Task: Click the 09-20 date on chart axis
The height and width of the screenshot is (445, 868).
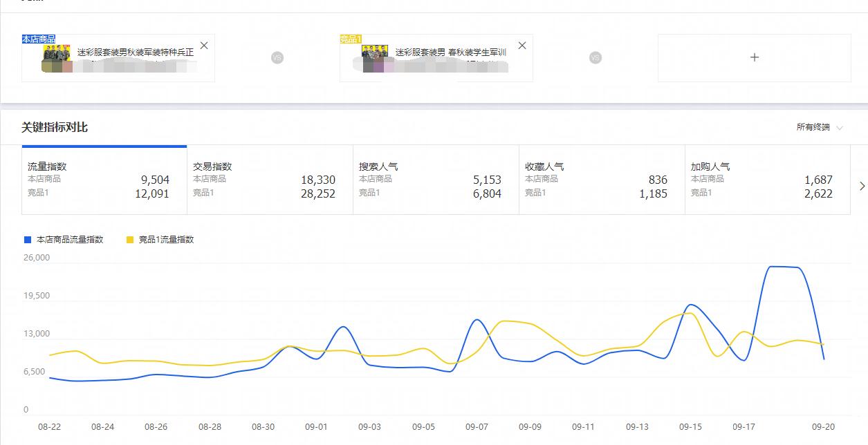Action: 822,427
